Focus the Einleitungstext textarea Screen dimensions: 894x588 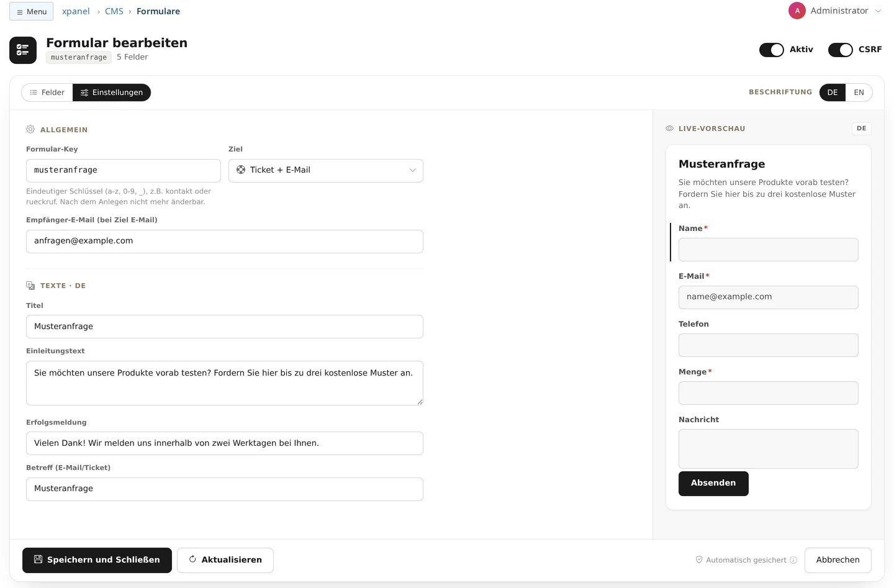(x=225, y=383)
